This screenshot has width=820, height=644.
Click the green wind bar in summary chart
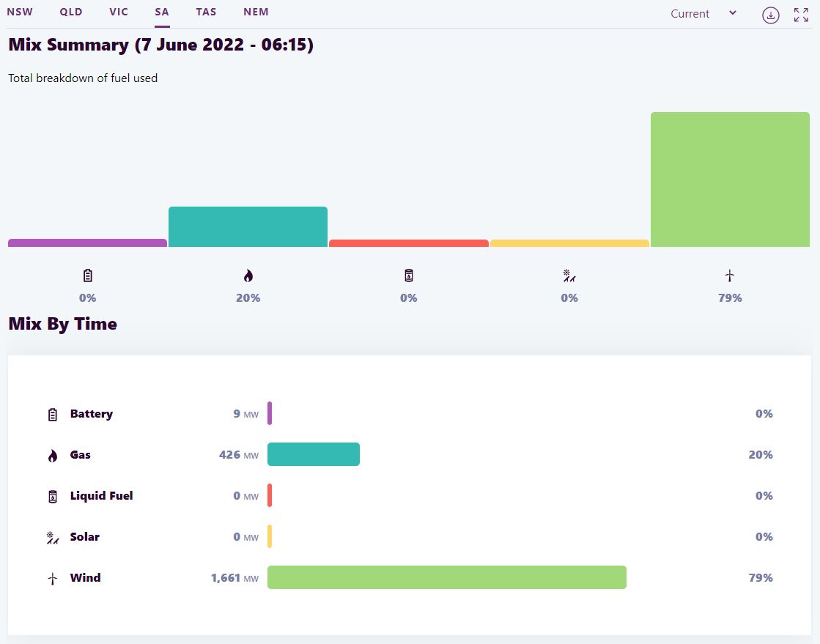tap(730, 179)
